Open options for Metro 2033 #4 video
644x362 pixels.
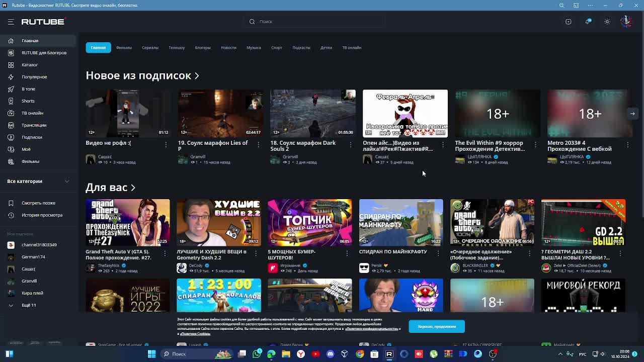point(627,145)
